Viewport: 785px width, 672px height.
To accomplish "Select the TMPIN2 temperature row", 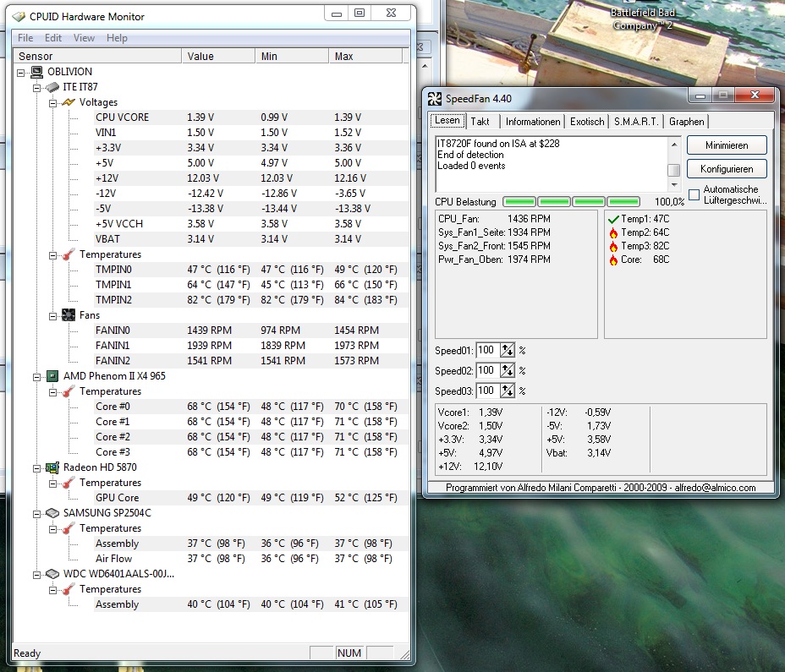I will tap(250, 300).
